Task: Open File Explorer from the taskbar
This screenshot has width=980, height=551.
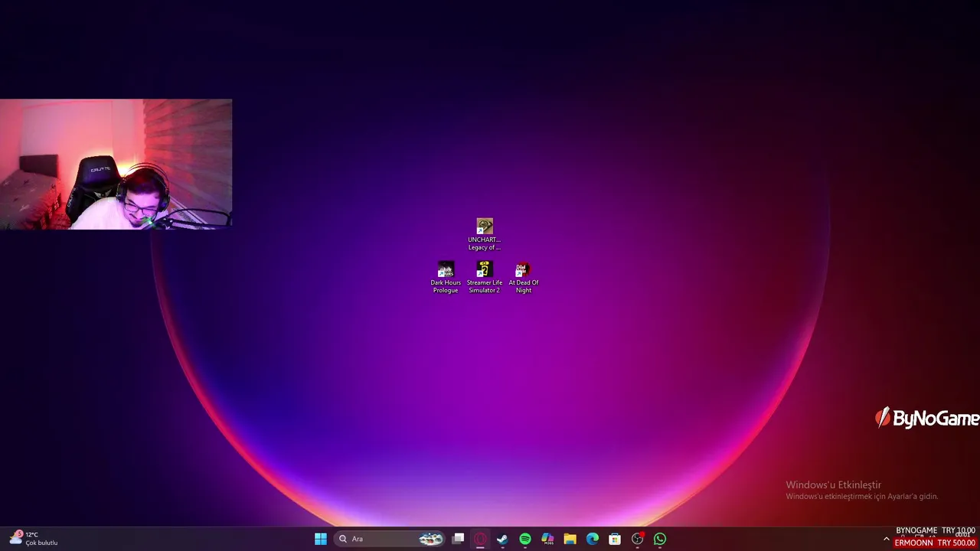Action: pos(570,539)
